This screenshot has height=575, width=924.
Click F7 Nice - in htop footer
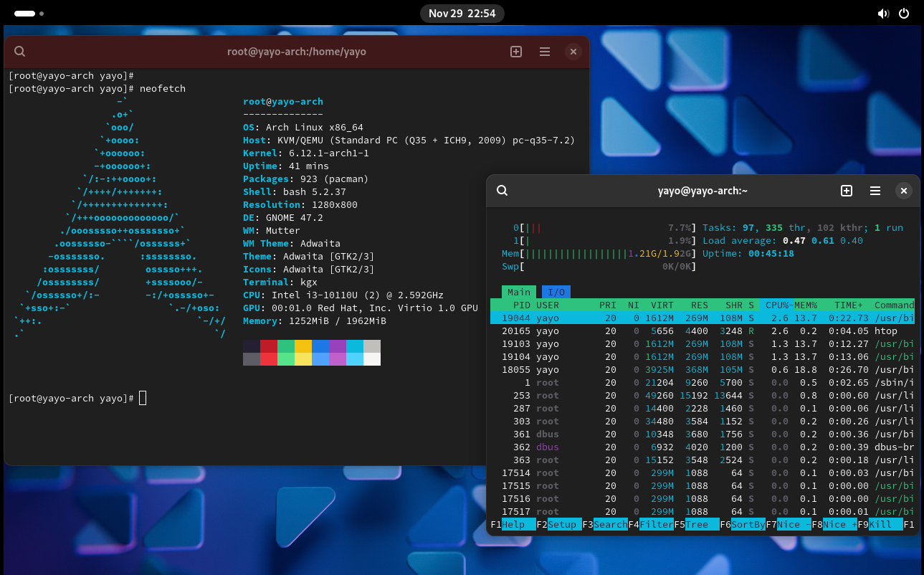point(789,525)
